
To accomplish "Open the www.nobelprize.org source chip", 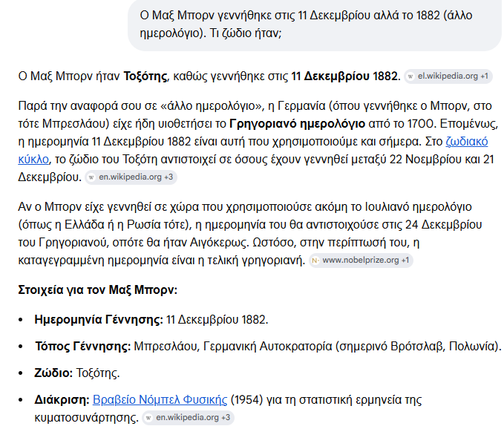I will click(361, 260).
